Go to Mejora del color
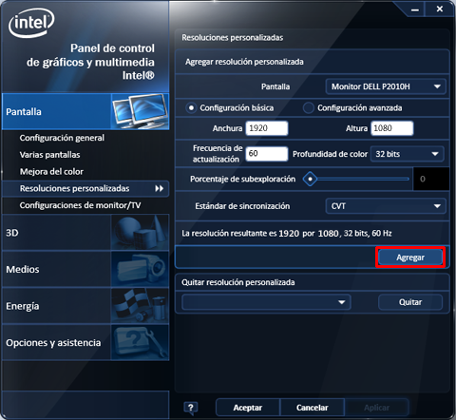Viewport: 456px width, 420px height. [x=52, y=172]
